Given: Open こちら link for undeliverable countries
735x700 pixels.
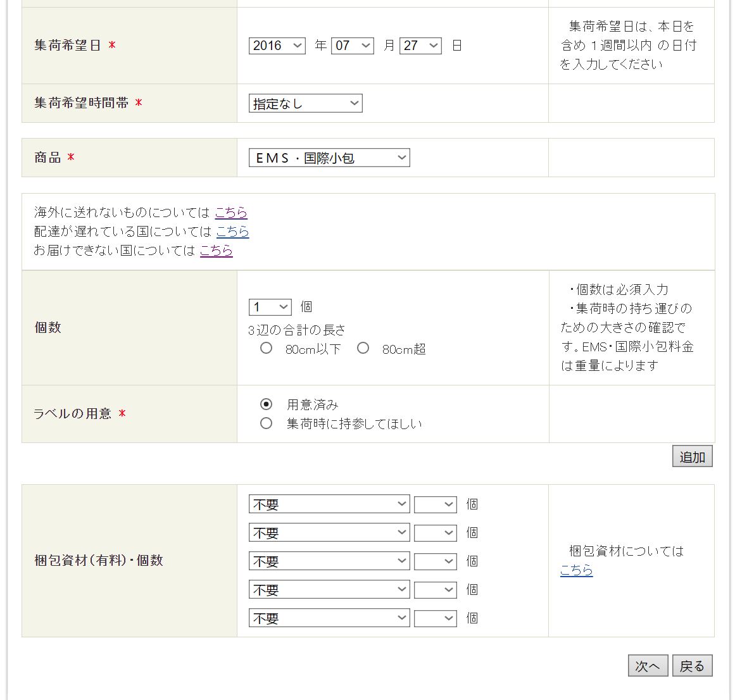Looking at the screenshot, I should [x=217, y=251].
